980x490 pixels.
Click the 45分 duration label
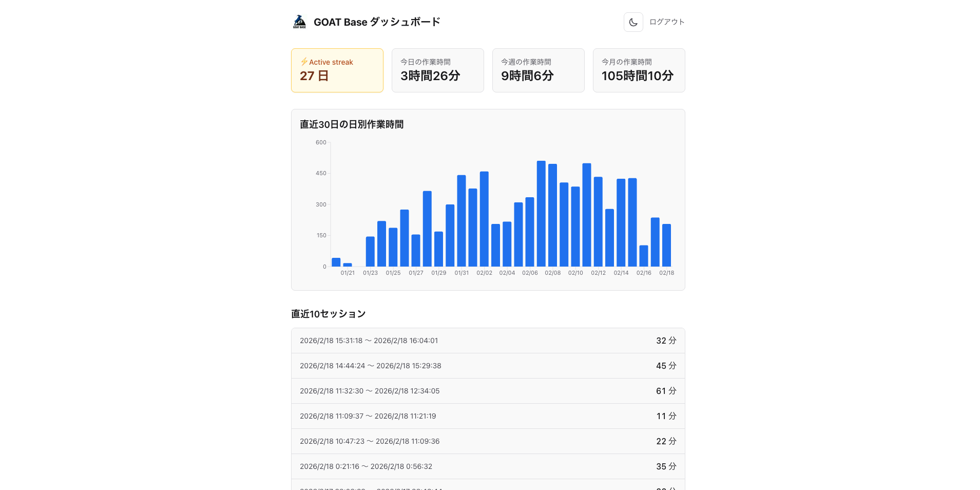coord(666,366)
